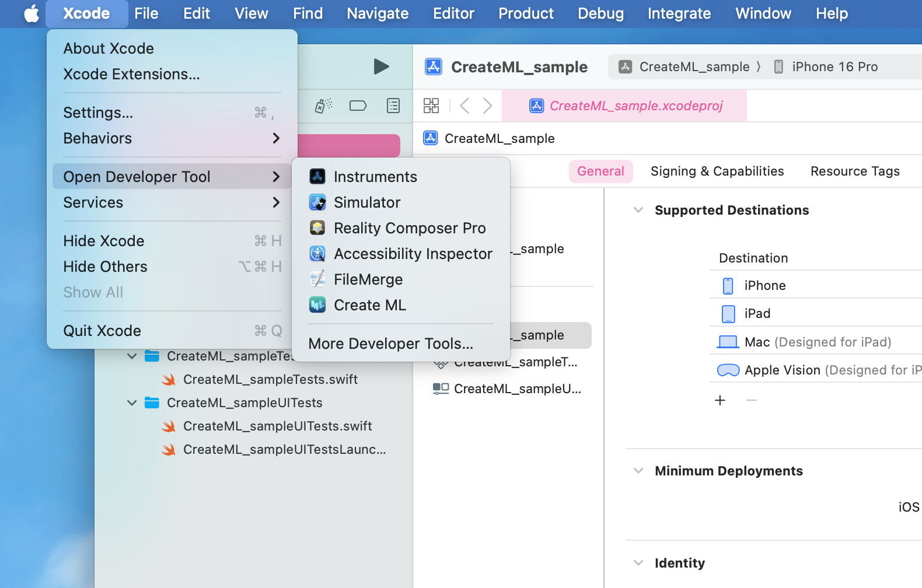Open the Integrate menu

679,13
